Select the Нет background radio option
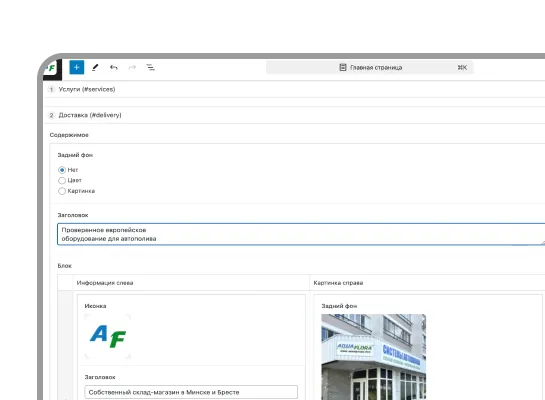Screen dimensions: 545x400 tap(62, 170)
